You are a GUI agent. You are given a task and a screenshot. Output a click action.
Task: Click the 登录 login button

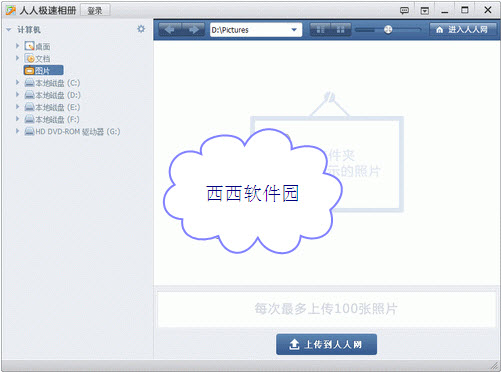(x=95, y=11)
